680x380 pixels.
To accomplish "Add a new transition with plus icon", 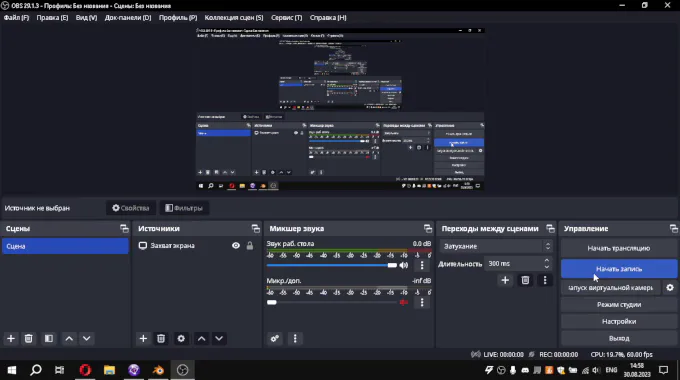I will click(x=505, y=280).
